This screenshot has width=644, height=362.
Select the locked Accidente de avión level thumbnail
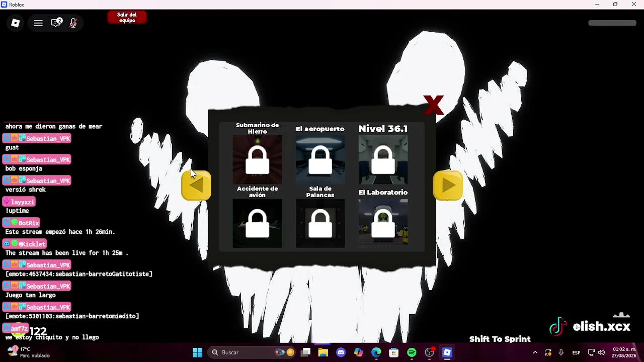257,223
